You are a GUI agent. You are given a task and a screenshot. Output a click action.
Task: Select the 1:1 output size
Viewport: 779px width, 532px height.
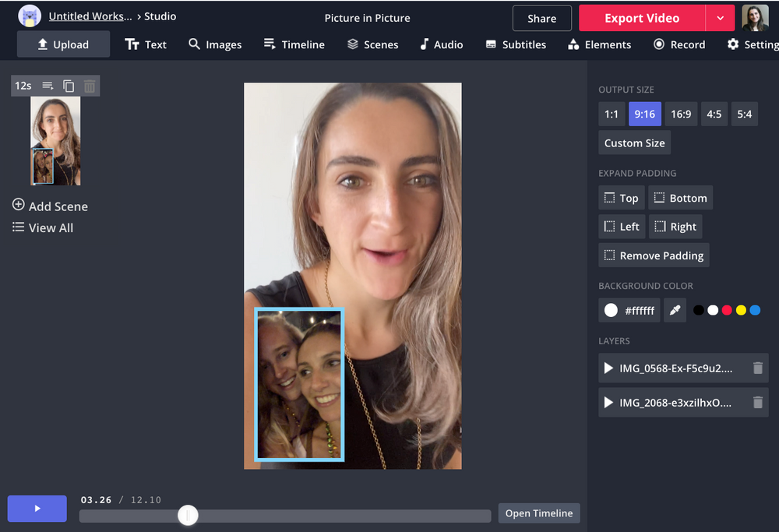(612, 114)
